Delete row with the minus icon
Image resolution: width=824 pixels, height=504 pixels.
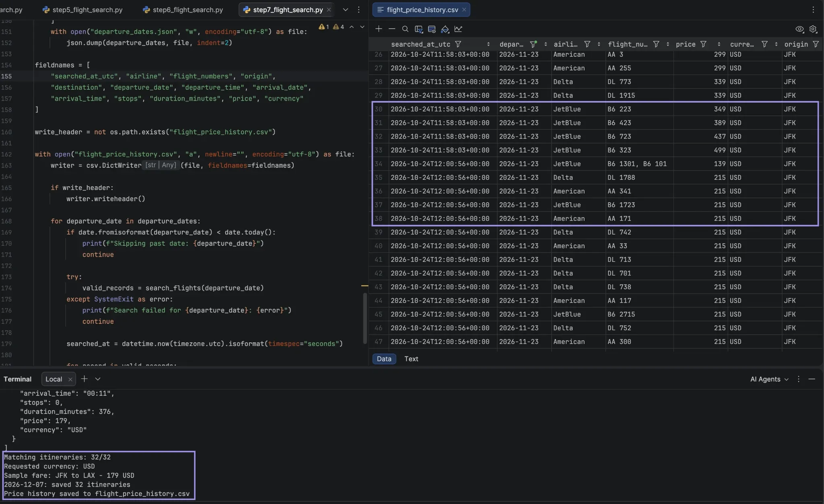tap(392, 29)
